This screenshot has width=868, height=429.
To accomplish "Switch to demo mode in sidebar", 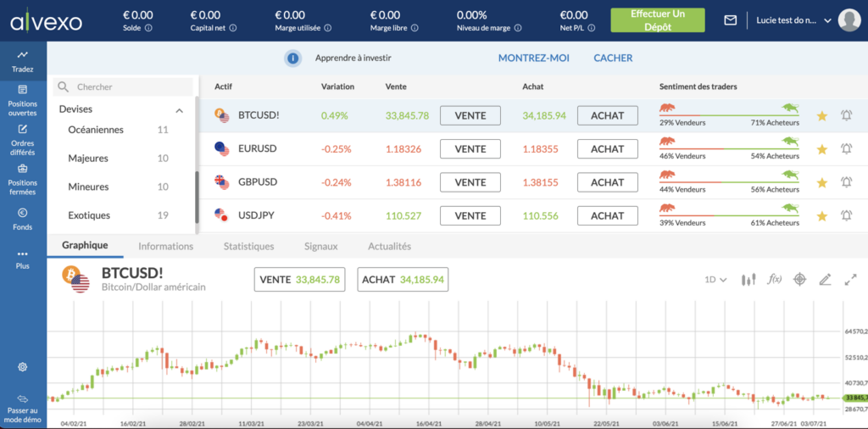I will click(x=23, y=409).
